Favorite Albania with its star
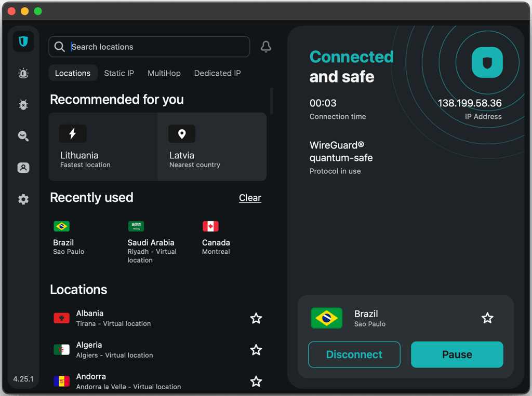This screenshot has width=532, height=396. click(x=256, y=318)
